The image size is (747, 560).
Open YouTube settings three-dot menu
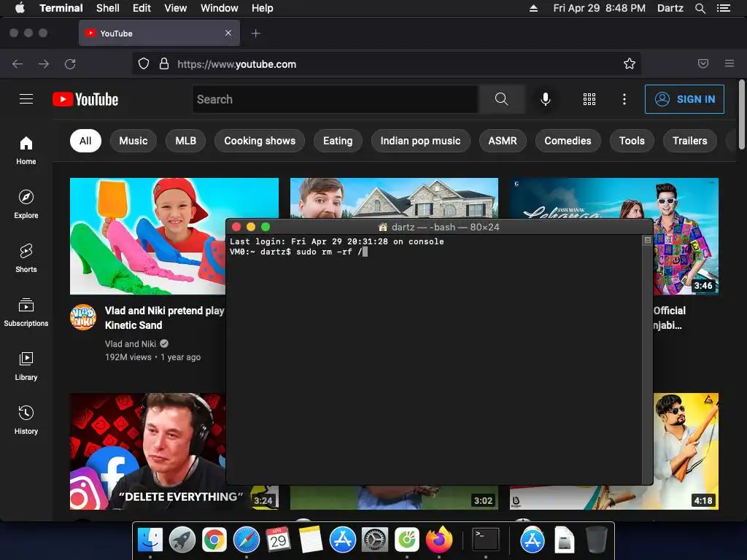coord(624,99)
